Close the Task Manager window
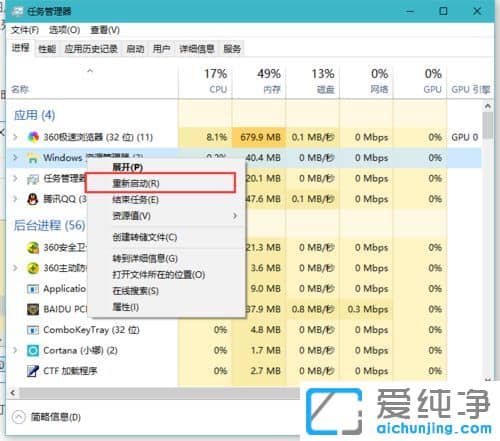This screenshot has width=500, height=441. tap(477, 11)
